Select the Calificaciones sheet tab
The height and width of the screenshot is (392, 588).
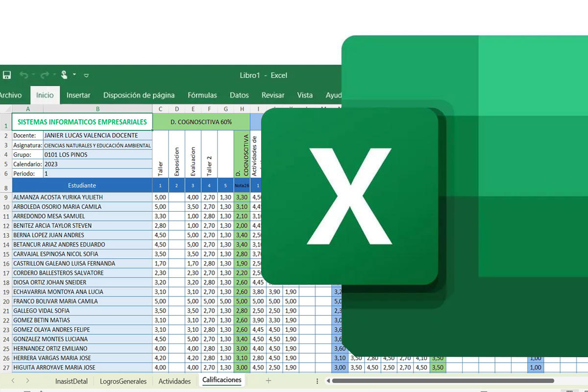222,380
